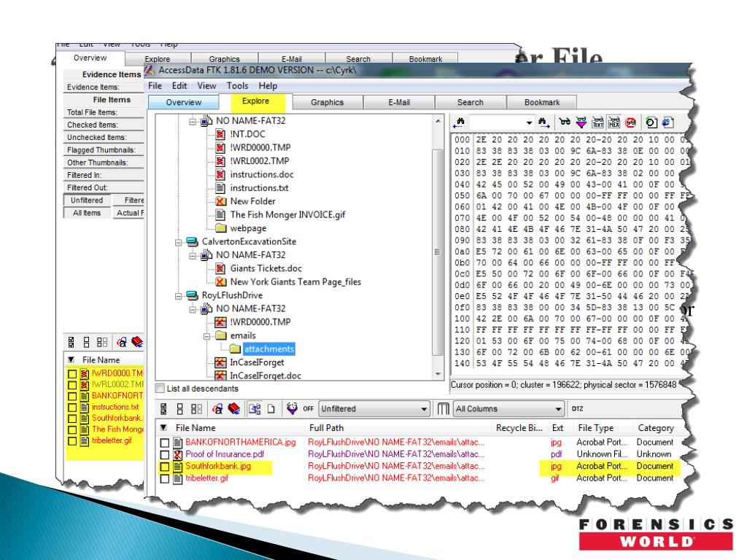Switch viewer to Text view icon
Screen dimensions: 747x560
coord(597,122)
